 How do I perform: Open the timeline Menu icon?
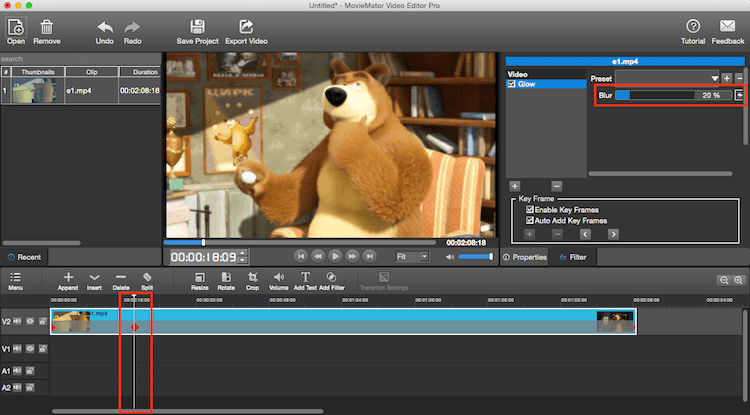pos(15,281)
